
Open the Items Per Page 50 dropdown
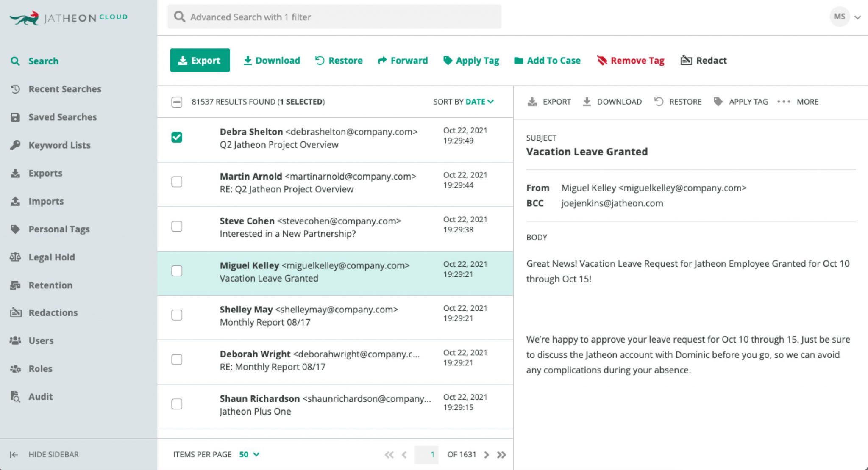(249, 454)
